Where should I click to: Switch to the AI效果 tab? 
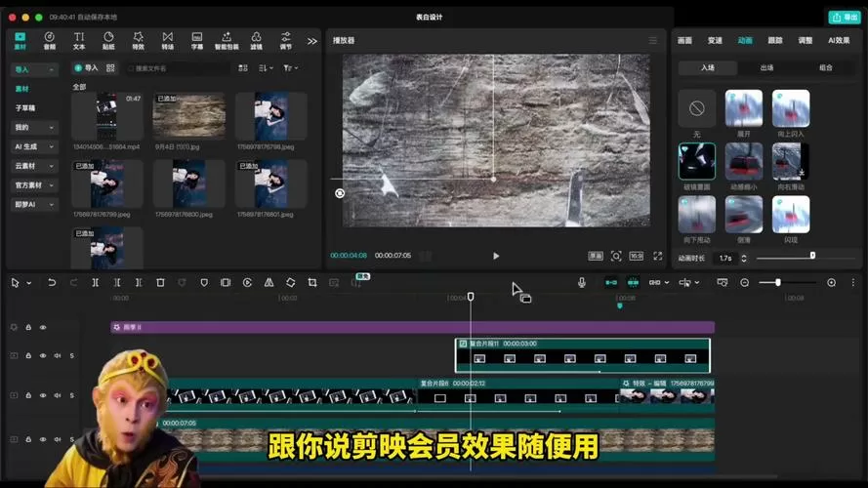[x=839, y=40]
